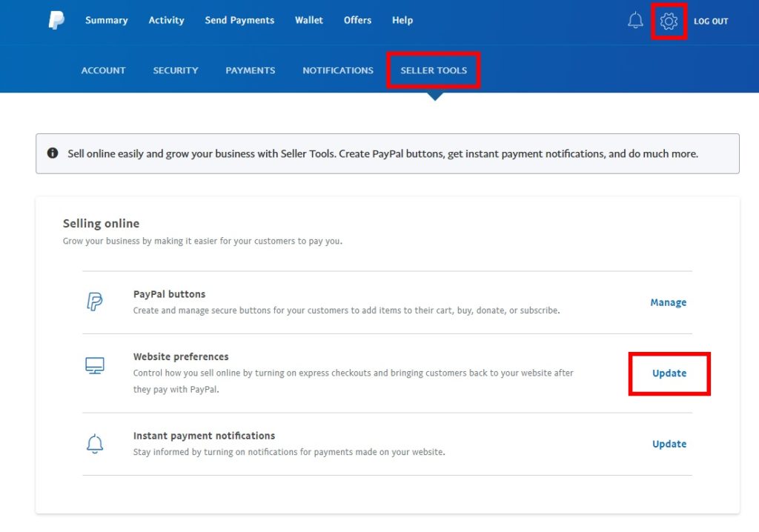This screenshot has width=759, height=532.
Task: Switch to the NOTIFICATIONS tab
Action: [338, 70]
